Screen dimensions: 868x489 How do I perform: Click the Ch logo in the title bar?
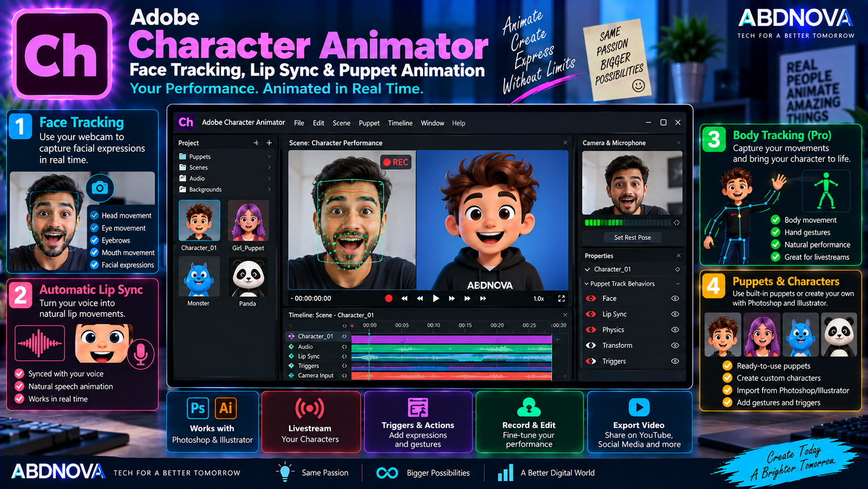pyautogui.click(x=186, y=122)
